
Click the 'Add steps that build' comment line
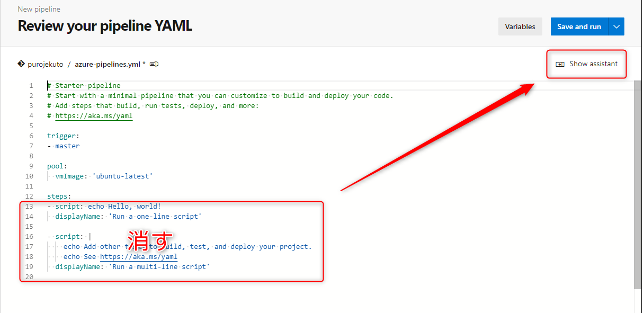click(x=153, y=105)
